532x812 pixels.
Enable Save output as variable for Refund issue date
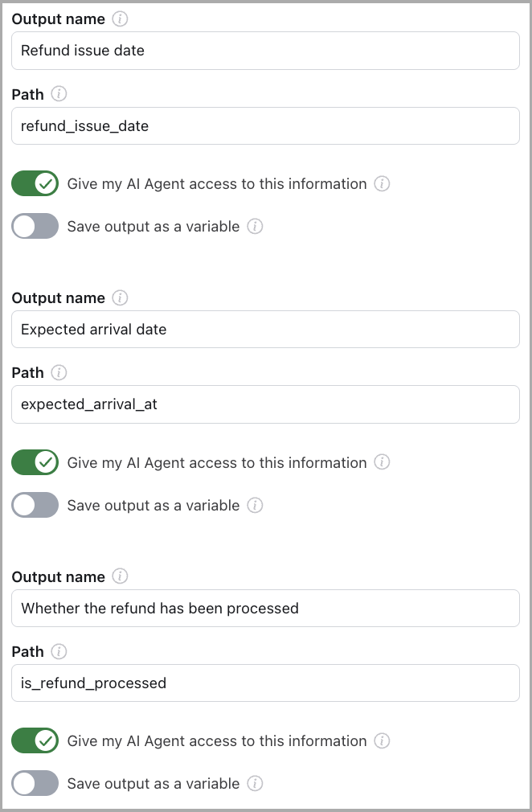pos(35,227)
